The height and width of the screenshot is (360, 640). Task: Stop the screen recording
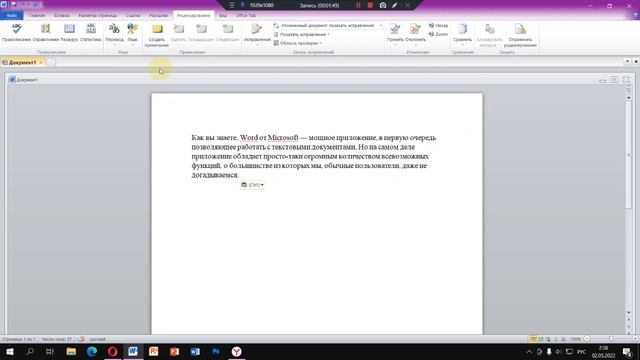[x=370, y=5]
